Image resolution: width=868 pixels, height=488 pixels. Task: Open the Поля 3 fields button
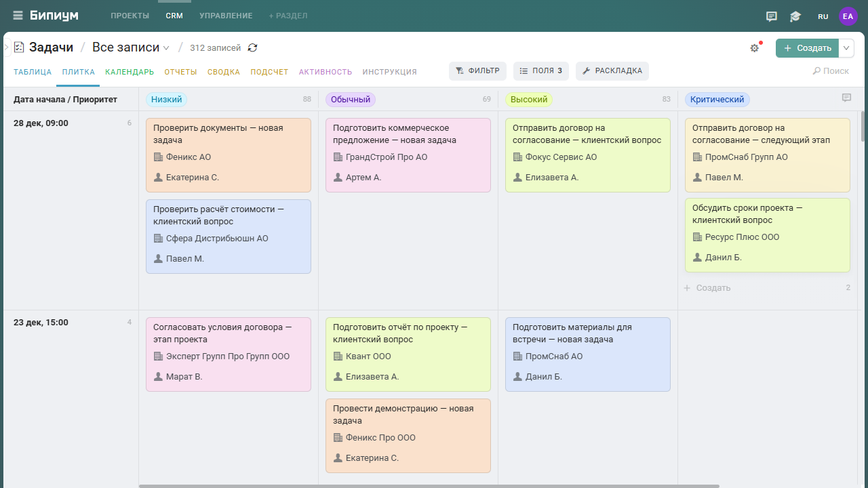click(541, 71)
